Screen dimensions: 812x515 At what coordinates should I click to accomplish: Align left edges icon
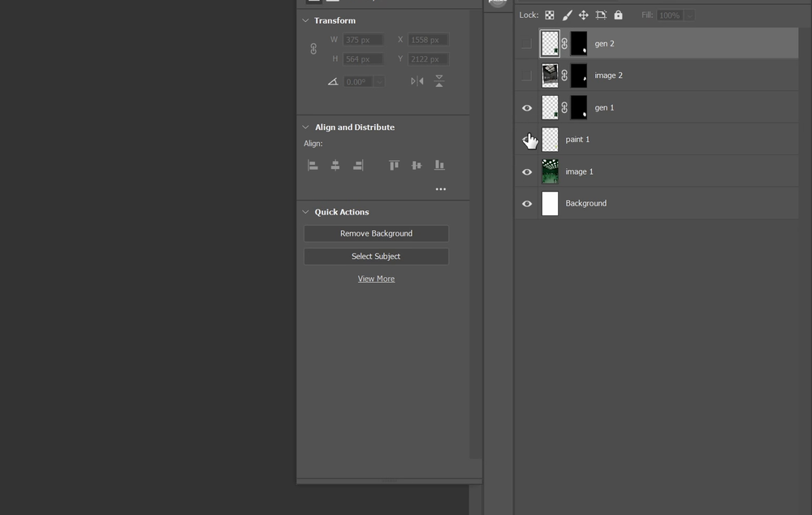click(313, 165)
